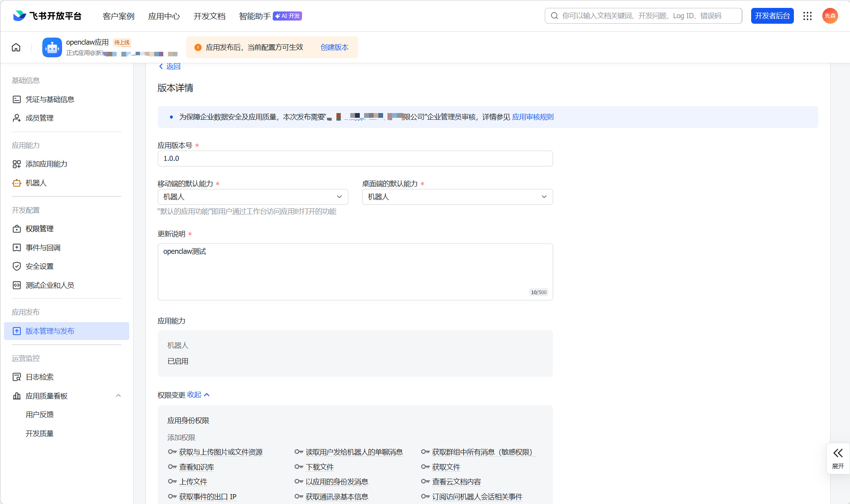
Task: Open 移动端的默认能力 dropdown
Action: 253,197
